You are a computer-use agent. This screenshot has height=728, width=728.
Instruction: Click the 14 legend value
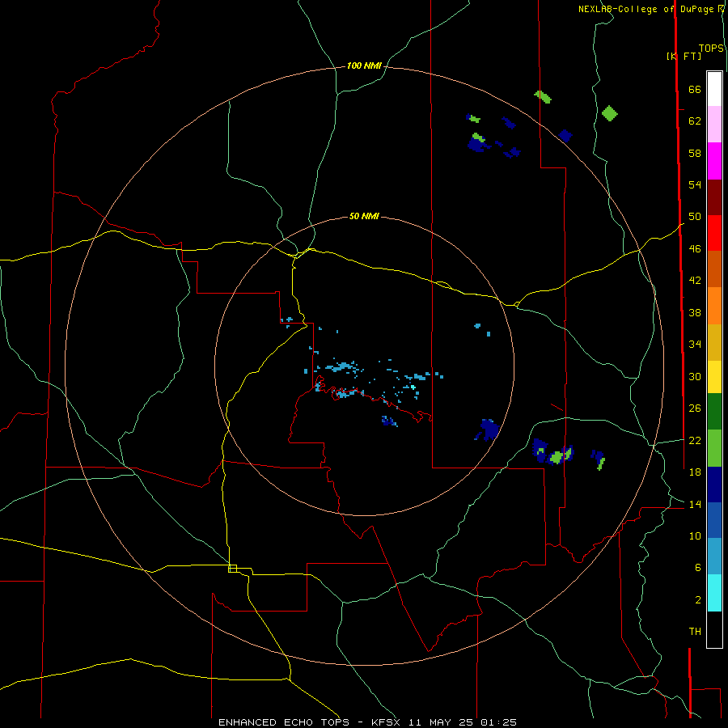point(695,504)
